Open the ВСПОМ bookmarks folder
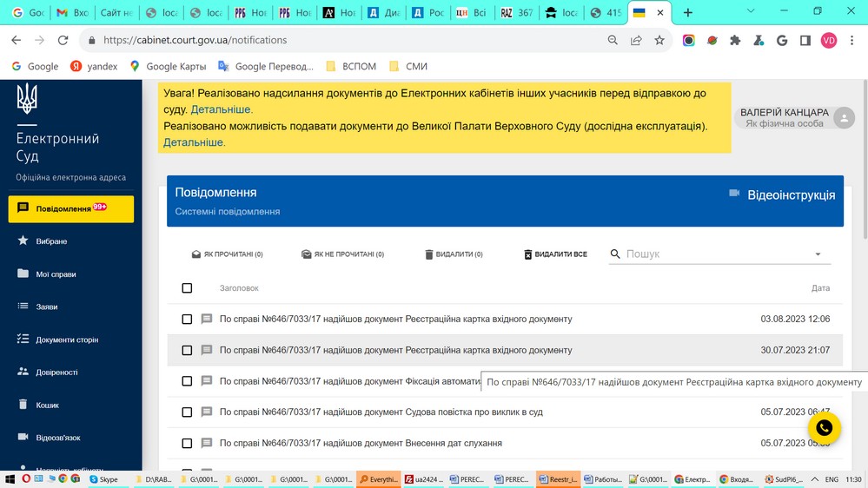The width and height of the screenshot is (868, 488). point(351,66)
